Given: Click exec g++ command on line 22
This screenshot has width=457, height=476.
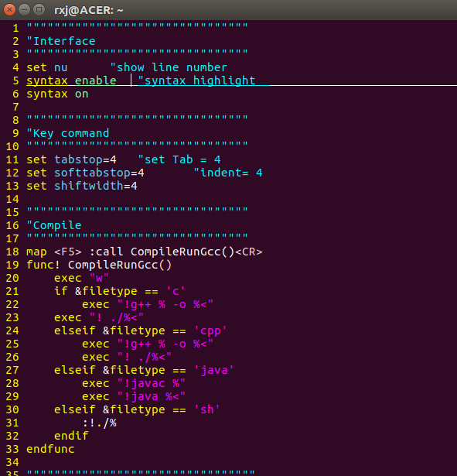Looking at the screenshot, I should coord(148,304).
